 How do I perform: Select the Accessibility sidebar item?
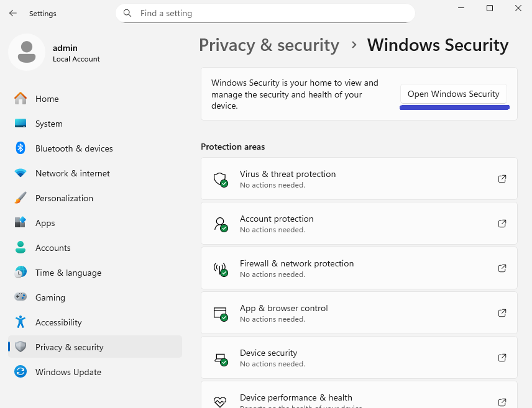point(58,322)
